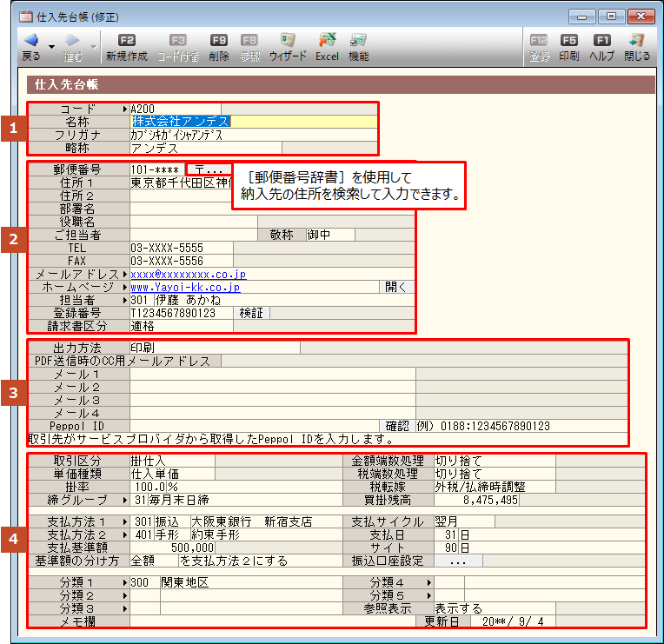Click the F2 新規作成 toolbar icon

(126, 41)
